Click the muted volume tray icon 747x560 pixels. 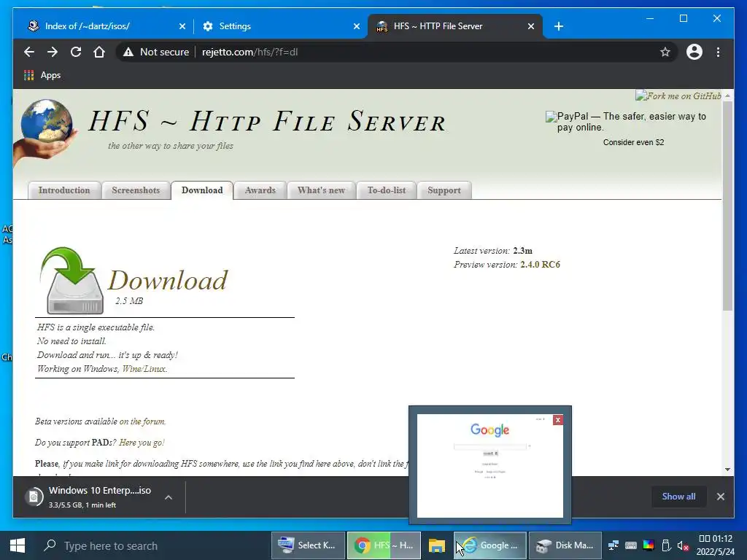[x=683, y=546]
